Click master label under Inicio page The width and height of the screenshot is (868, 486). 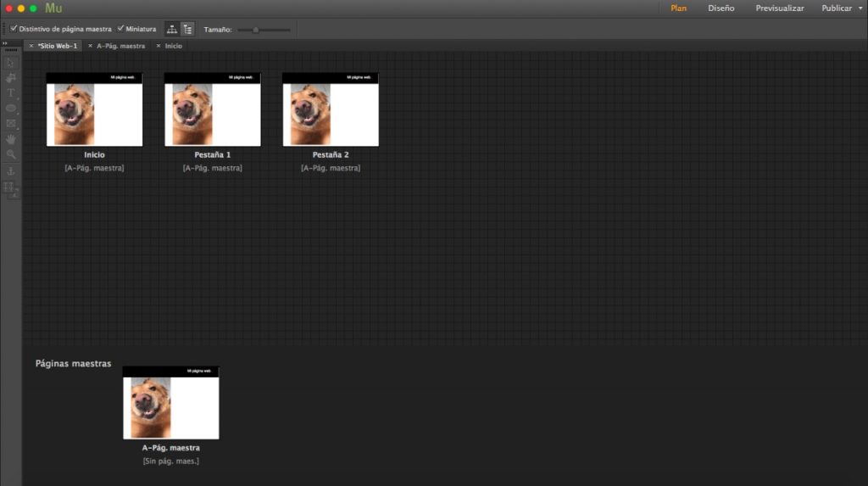click(x=95, y=168)
